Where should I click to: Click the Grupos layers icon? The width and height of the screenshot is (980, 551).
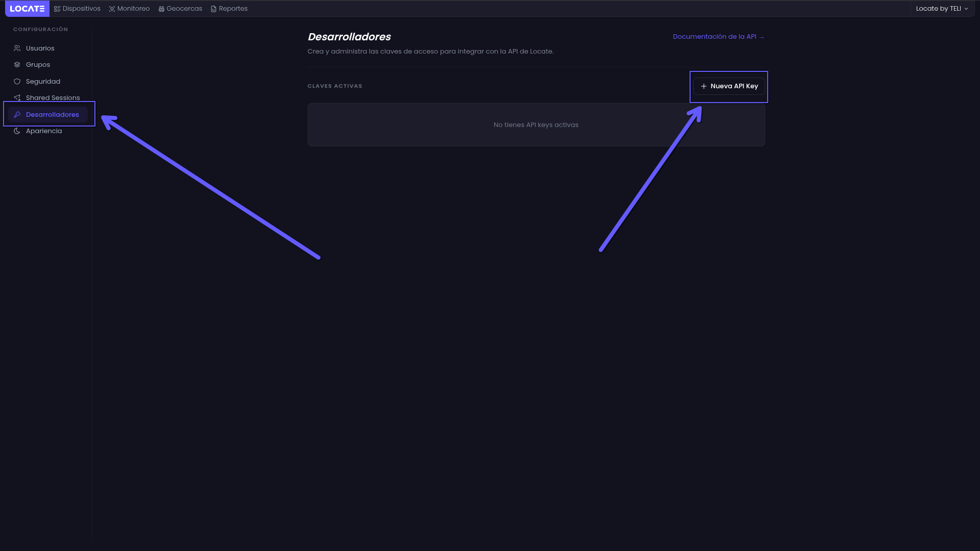click(x=17, y=65)
